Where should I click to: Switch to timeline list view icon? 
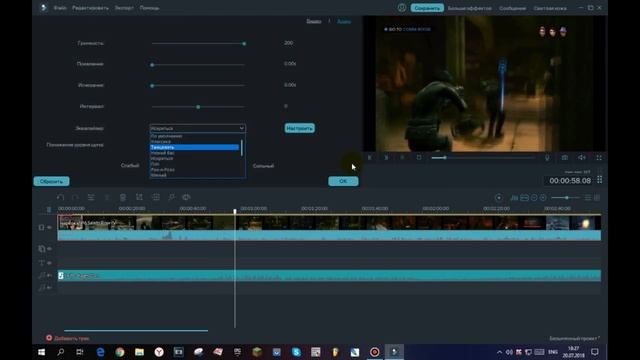point(588,198)
